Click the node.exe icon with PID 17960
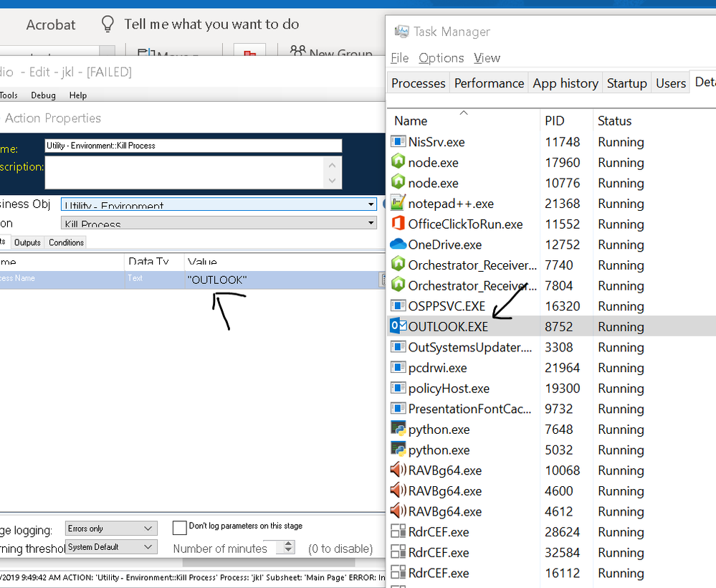The image size is (716, 588). (398, 162)
